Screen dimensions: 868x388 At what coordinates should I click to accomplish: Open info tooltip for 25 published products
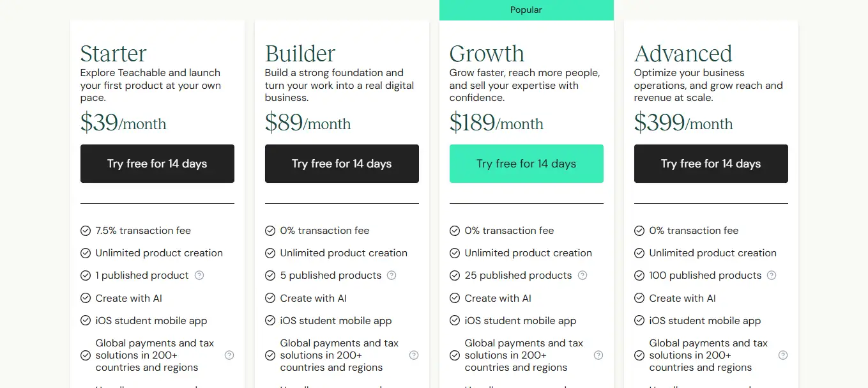[x=582, y=275]
